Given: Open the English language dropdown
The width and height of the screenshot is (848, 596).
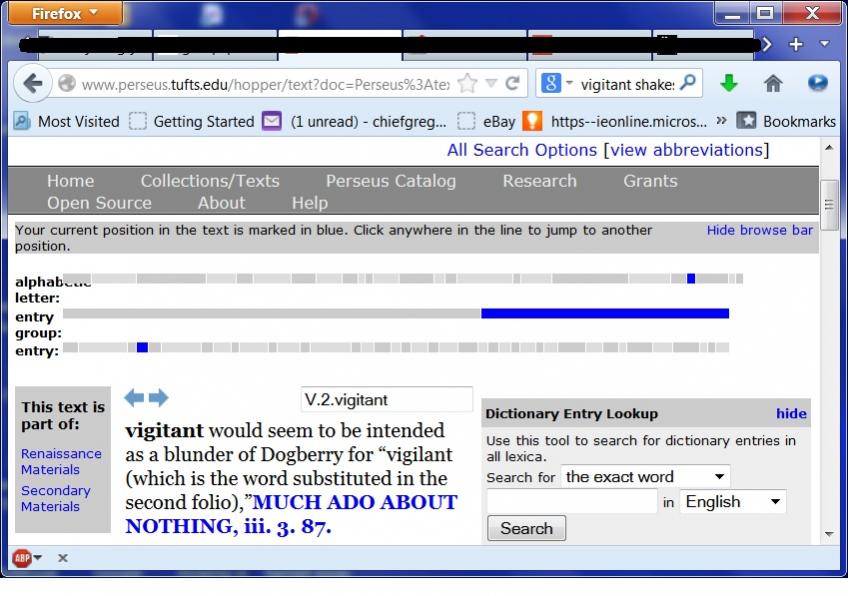Looking at the screenshot, I should click(x=732, y=502).
